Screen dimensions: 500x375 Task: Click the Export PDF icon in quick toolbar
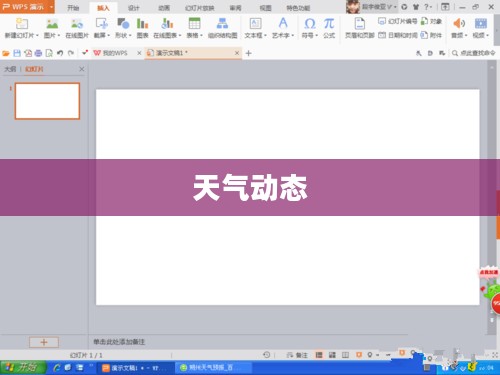[x=28, y=53]
